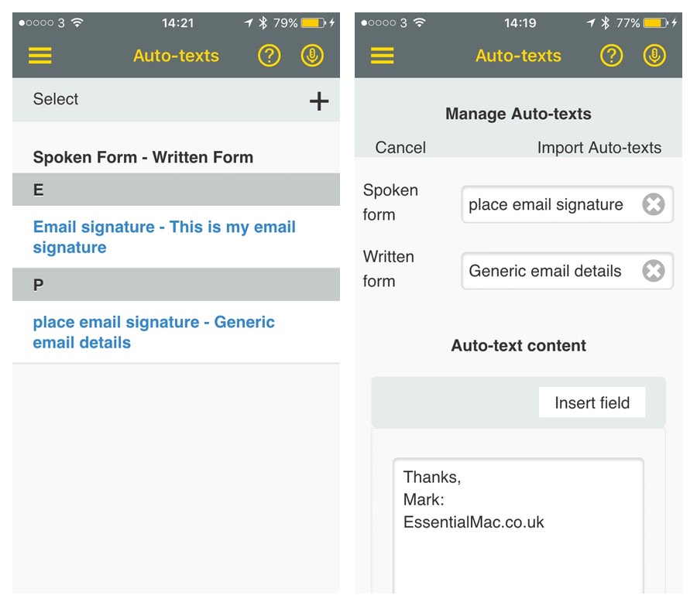Tap help question mark icon on left screen
Image resolution: width=697 pixels, height=616 pixels.
tap(269, 56)
